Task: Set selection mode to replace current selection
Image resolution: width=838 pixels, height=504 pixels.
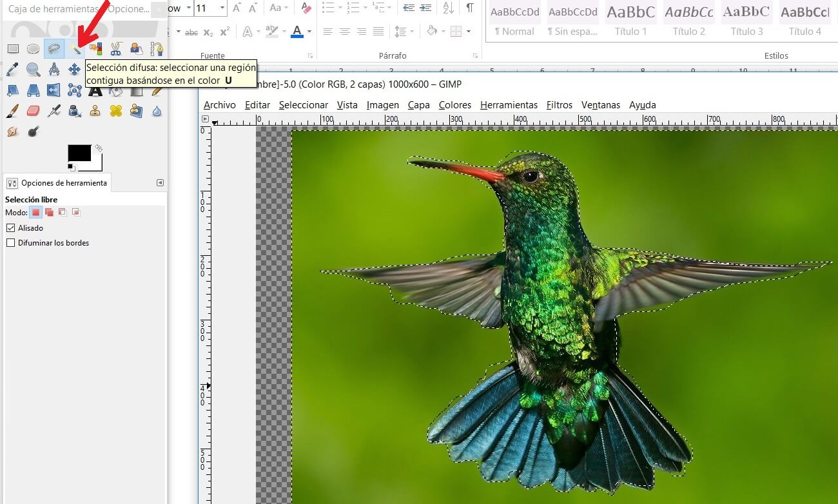Action: click(36, 212)
